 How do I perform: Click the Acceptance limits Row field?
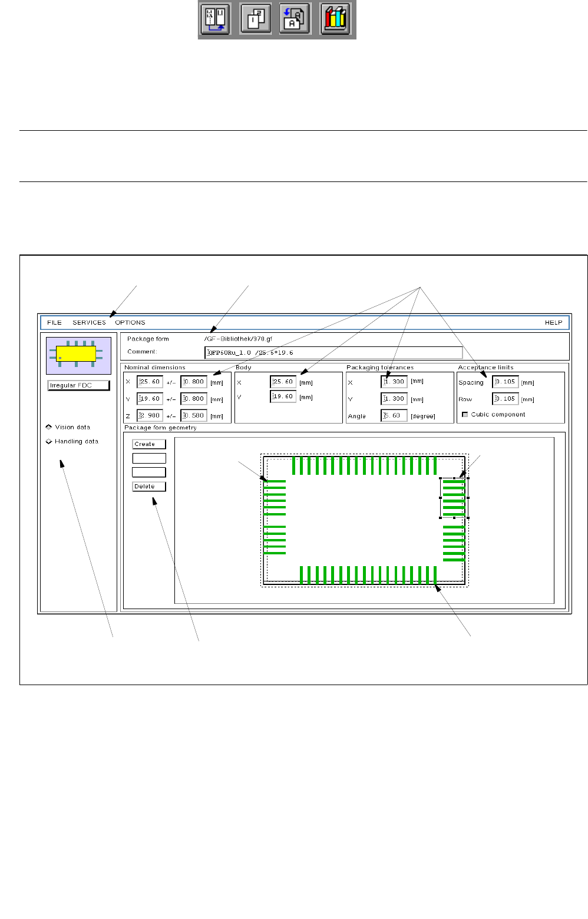click(x=505, y=399)
